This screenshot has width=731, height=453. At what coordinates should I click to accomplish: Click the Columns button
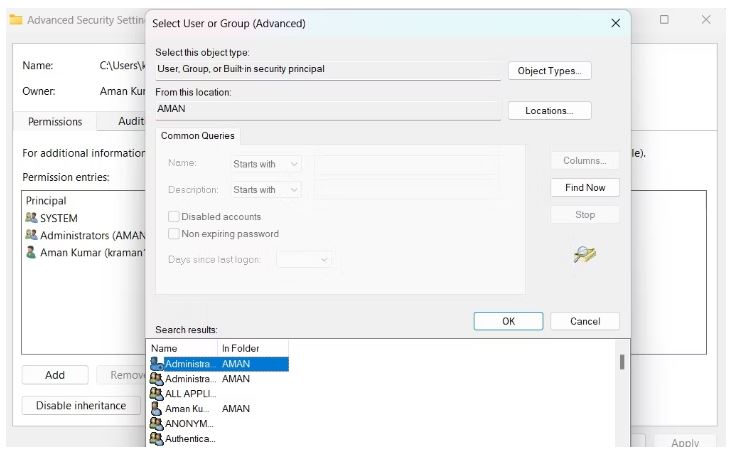click(x=585, y=161)
